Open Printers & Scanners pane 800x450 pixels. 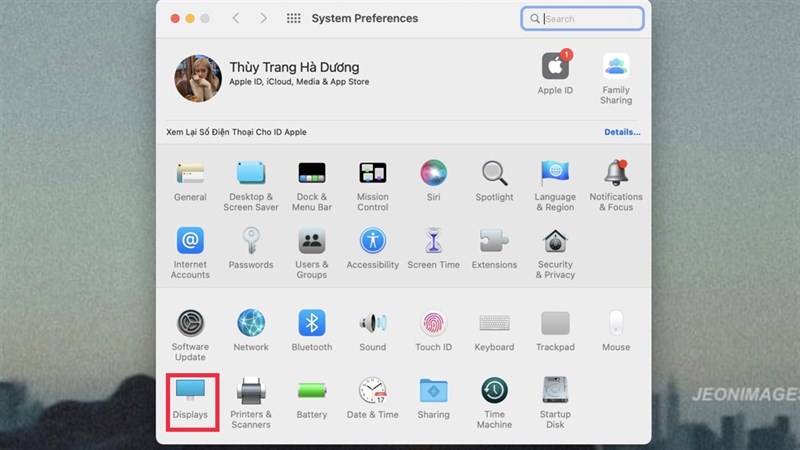tap(251, 403)
